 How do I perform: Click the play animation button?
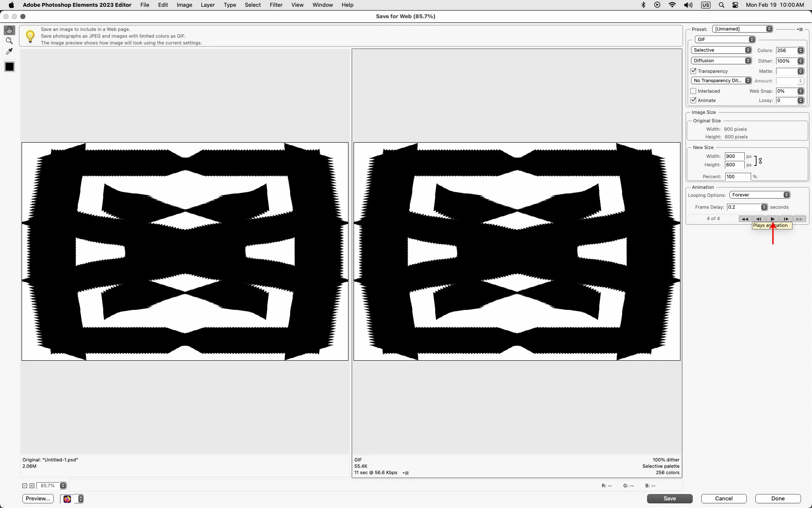coord(772,219)
